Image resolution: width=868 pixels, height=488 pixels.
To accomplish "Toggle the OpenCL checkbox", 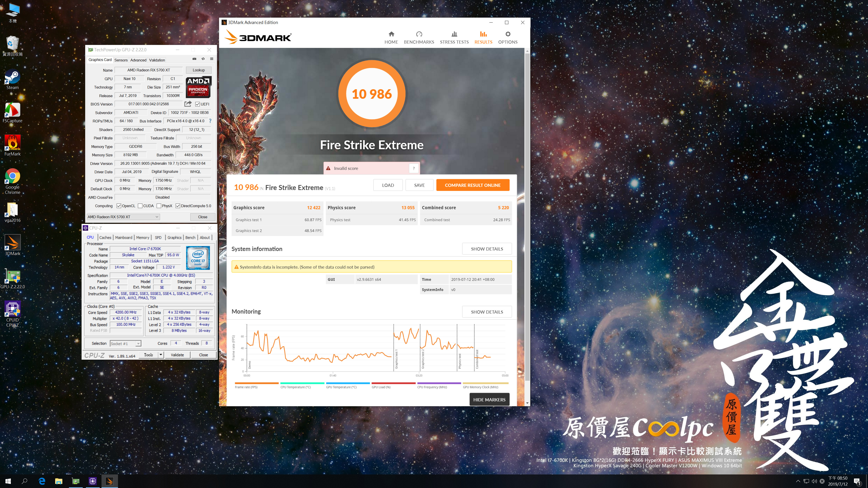I will click(x=119, y=206).
